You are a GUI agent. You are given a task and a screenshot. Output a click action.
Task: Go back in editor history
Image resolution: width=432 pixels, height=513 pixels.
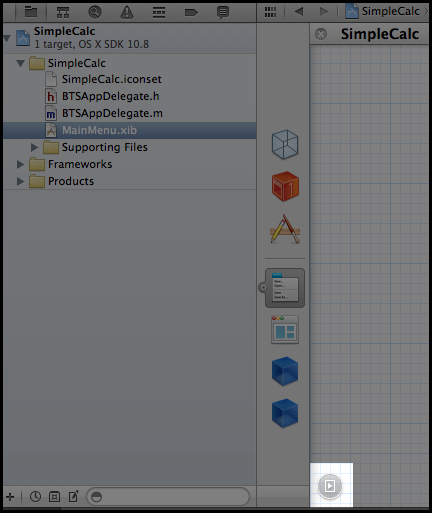(x=299, y=12)
